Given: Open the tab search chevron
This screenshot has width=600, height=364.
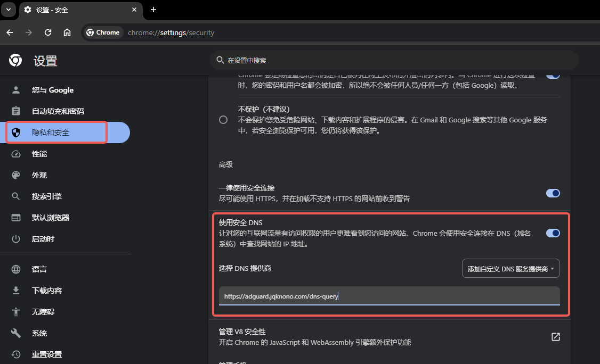Looking at the screenshot, I should click(9, 10).
